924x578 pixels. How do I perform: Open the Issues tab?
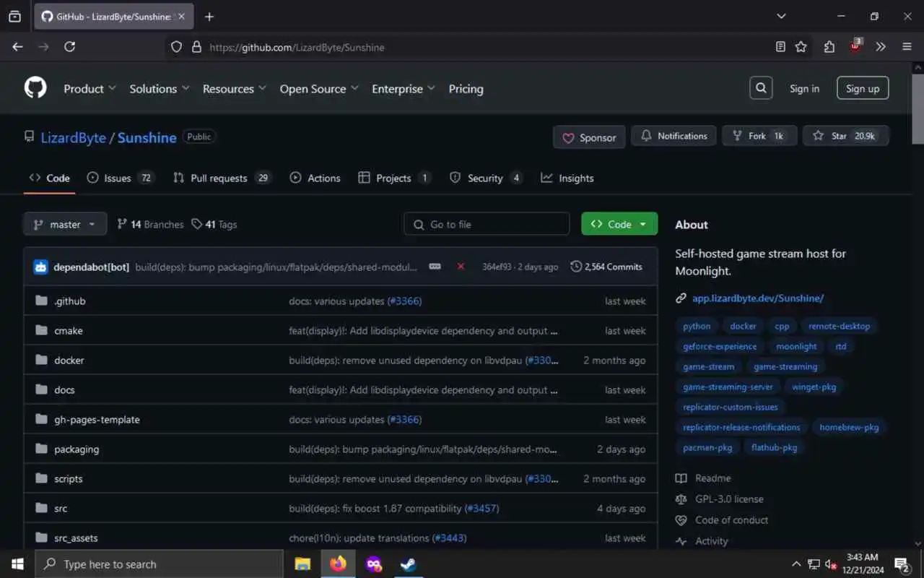tap(121, 178)
